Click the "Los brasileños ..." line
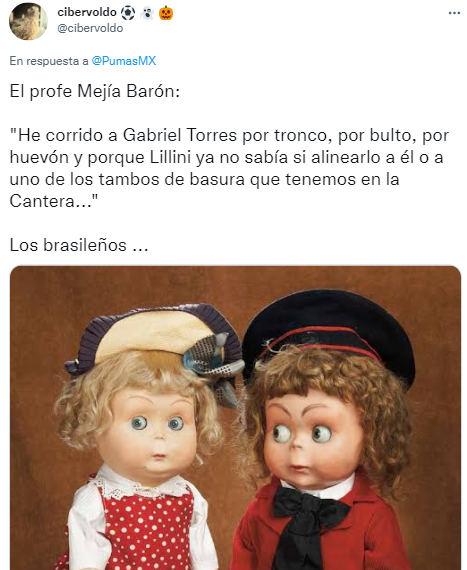The image size is (467, 570). click(79, 245)
